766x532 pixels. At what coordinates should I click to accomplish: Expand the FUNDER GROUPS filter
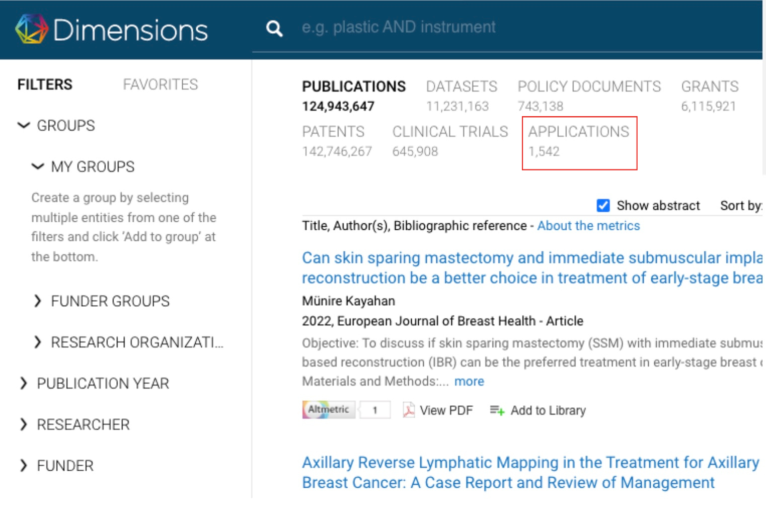point(38,301)
